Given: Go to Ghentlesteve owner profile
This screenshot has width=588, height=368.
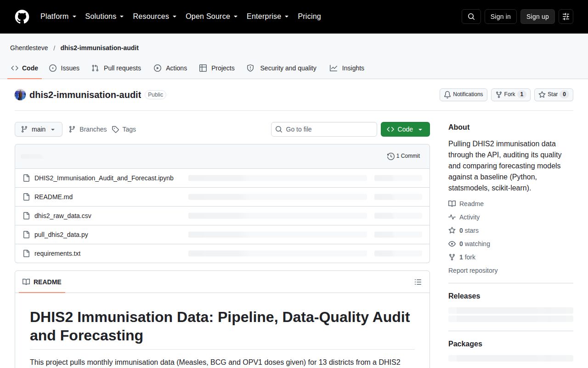Looking at the screenshot, I should pos(29,48).
